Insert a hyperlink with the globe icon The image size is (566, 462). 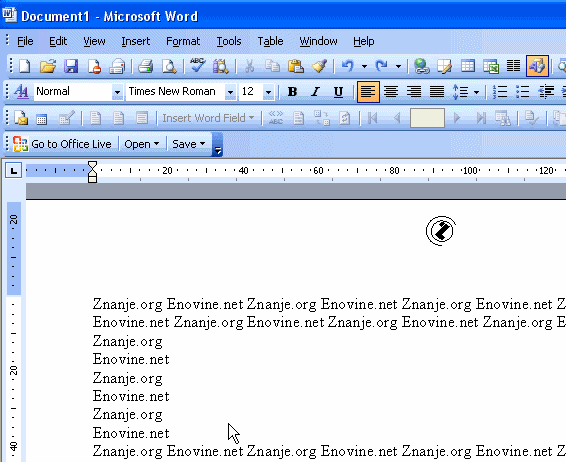coord(421,66)
